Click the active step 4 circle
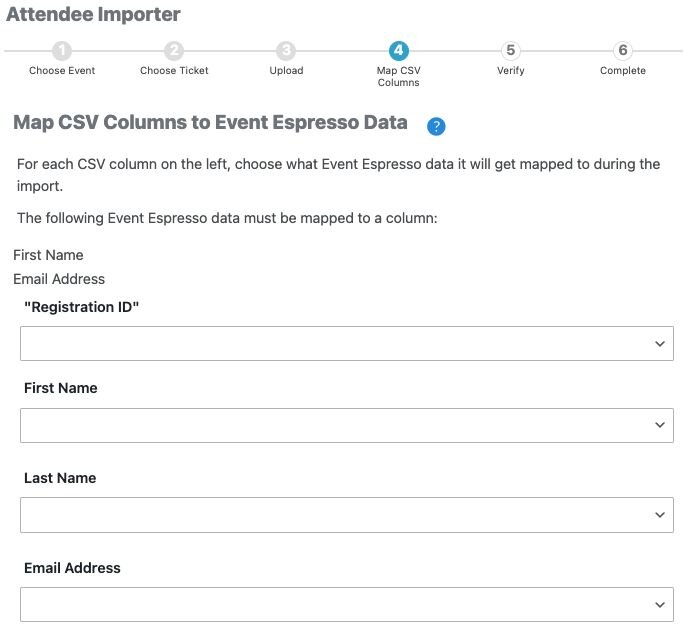 point(398,51)
